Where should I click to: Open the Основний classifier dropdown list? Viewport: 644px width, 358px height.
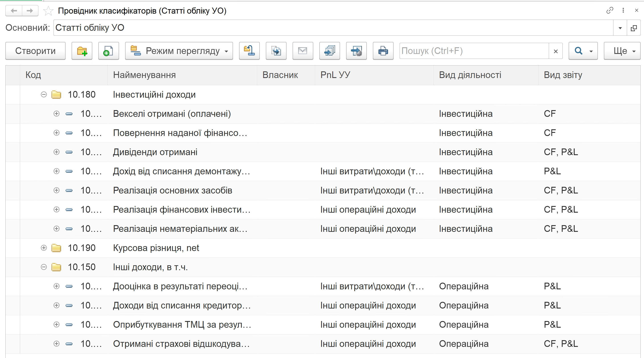tap(620, 28)
